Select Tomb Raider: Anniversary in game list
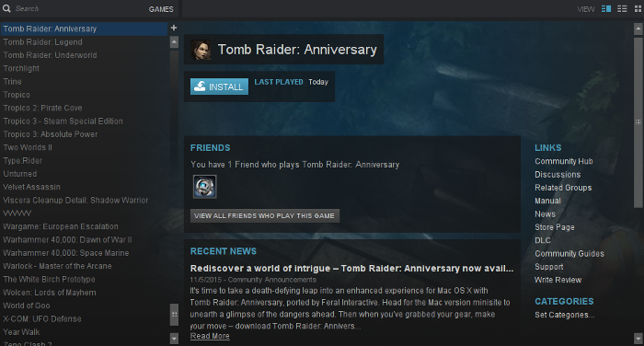This screenshot has width=644, height=346. (x=84, y=29)
